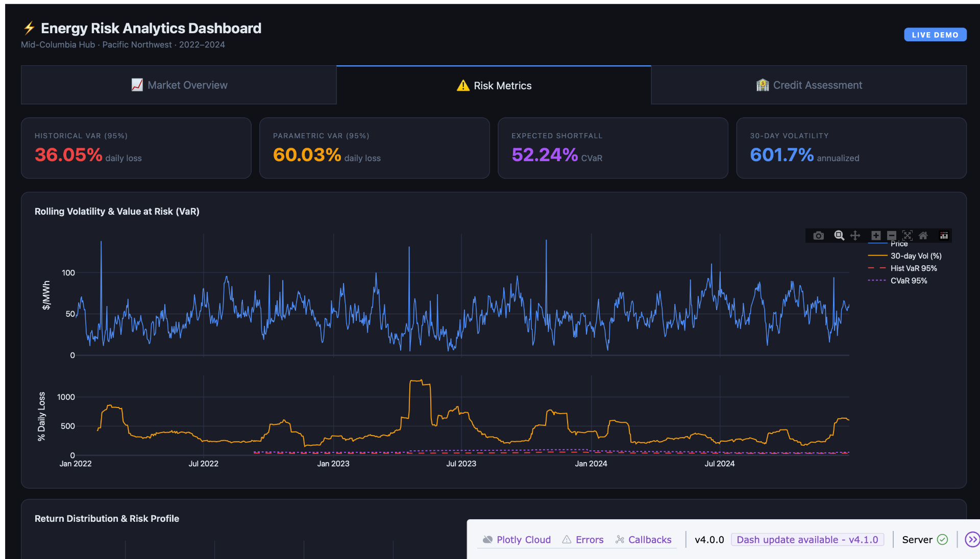Zoom out using the minus modebar icon
The image size is (980, 559).
point(892,236)
